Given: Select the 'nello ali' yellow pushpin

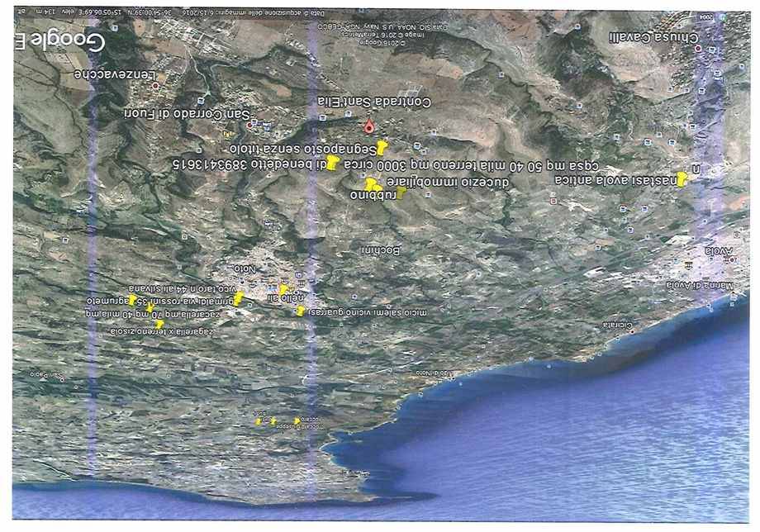Looking at the screenshot, I should pyautogui.click(x=283, y=290).
